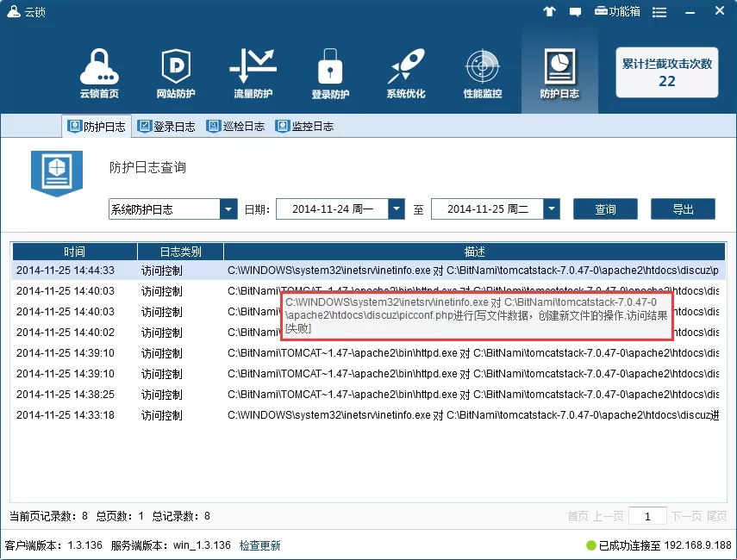Open the 防护日志 report icon
The width and height of the screenshot is (737, 560).
click(x=559, y=73)
